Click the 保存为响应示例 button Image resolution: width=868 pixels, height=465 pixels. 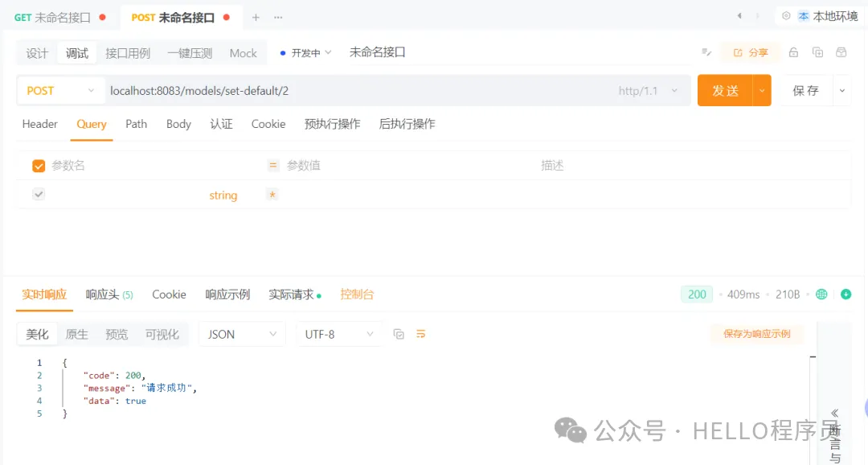click(x=756, y=333)
